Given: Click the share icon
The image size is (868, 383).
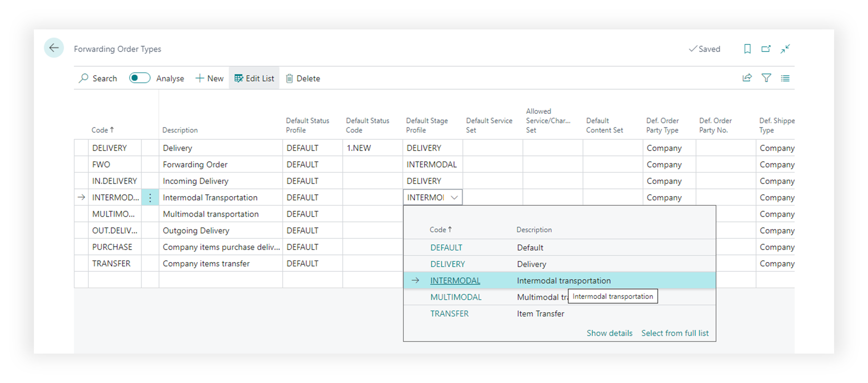Looking at the screenshot, I should [747, 78].
